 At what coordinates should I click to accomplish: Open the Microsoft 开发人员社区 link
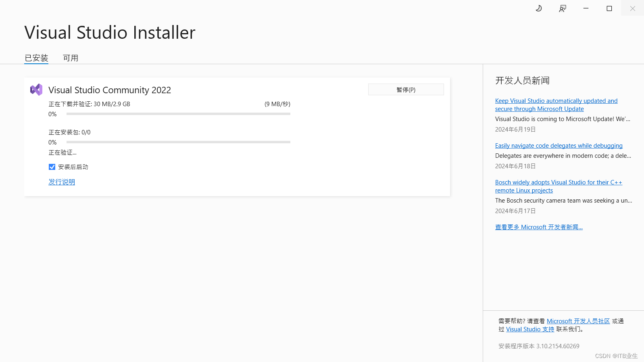click(x=578, y=321)
